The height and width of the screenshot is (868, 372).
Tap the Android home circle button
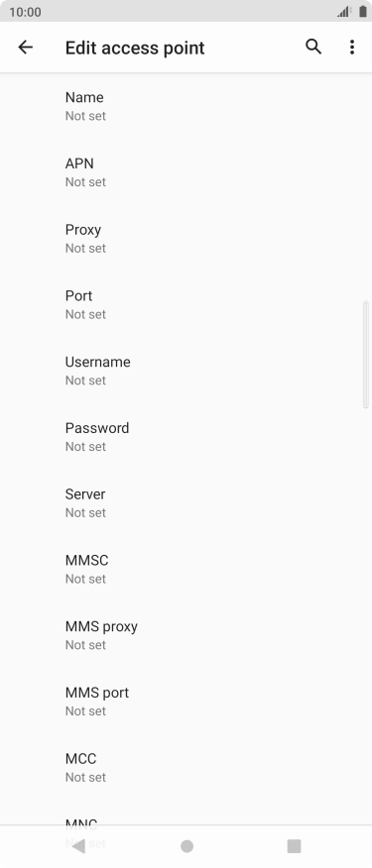(186, 846)
